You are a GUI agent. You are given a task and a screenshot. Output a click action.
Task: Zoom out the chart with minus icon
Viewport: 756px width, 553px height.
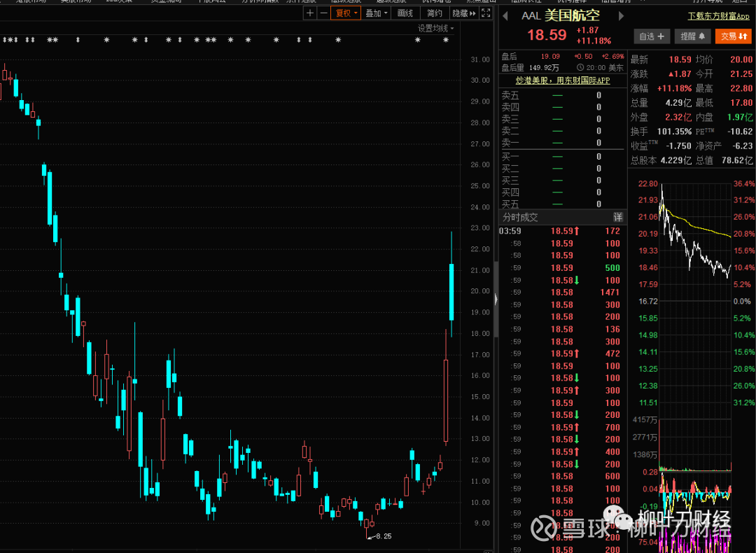tap(323, 13)
